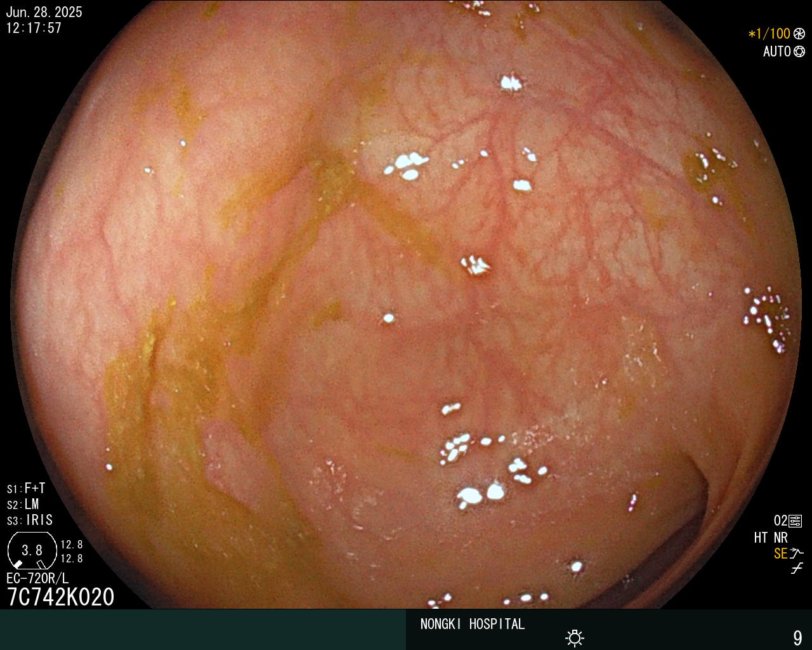Click the S1: F+T switch assignment
Screen dimensions: 812x650
coord(26,488)
